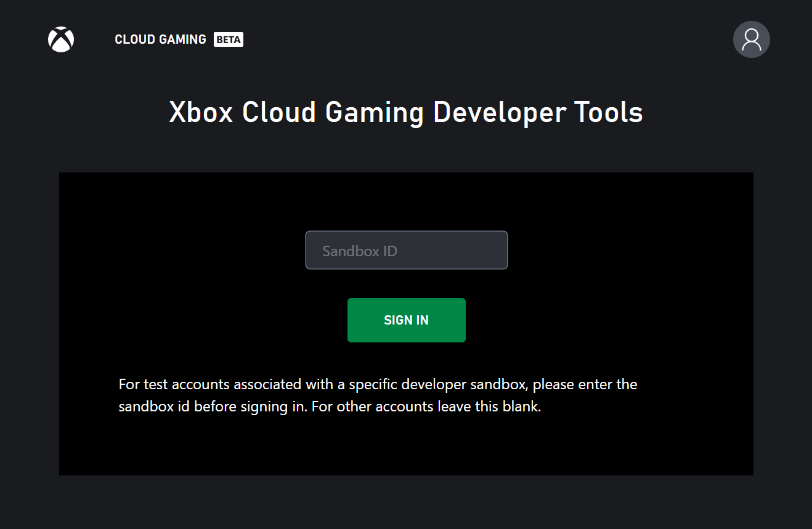The height and width of the screenshot is (529, 812).
Task: Click the green sign-in control
Action: (x=406, y=320)
